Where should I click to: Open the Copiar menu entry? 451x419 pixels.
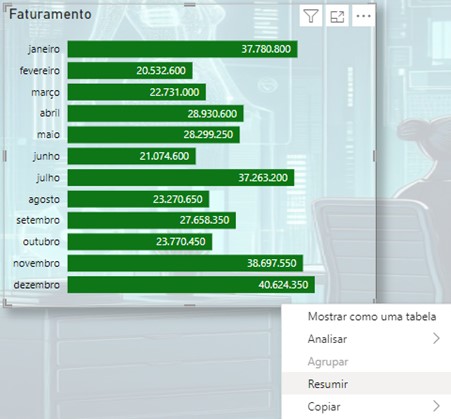(366, 406)
